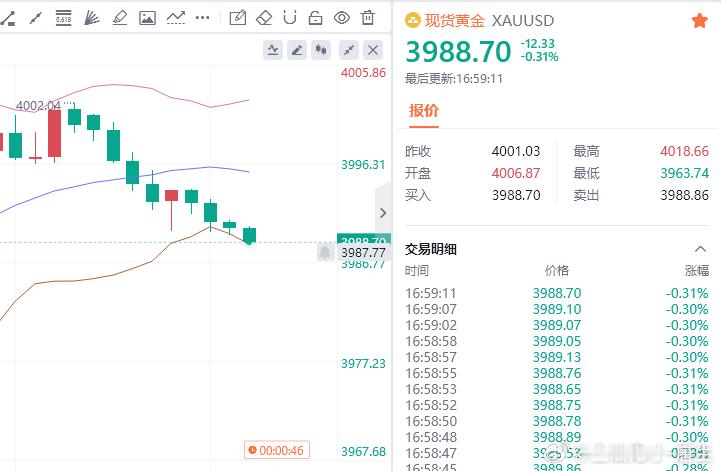This screenshot has height=471, width=721.
Task: Click the trade row at 16:58:57
Action: (x=557, y=357)
